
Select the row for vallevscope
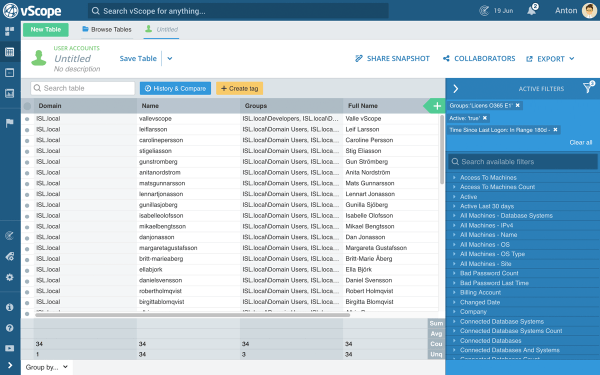coord(27,119)
